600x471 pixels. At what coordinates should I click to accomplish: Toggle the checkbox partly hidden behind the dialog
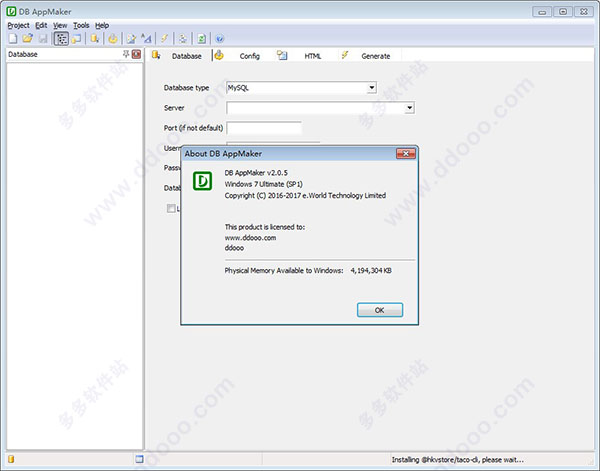(x=171, y=208)
